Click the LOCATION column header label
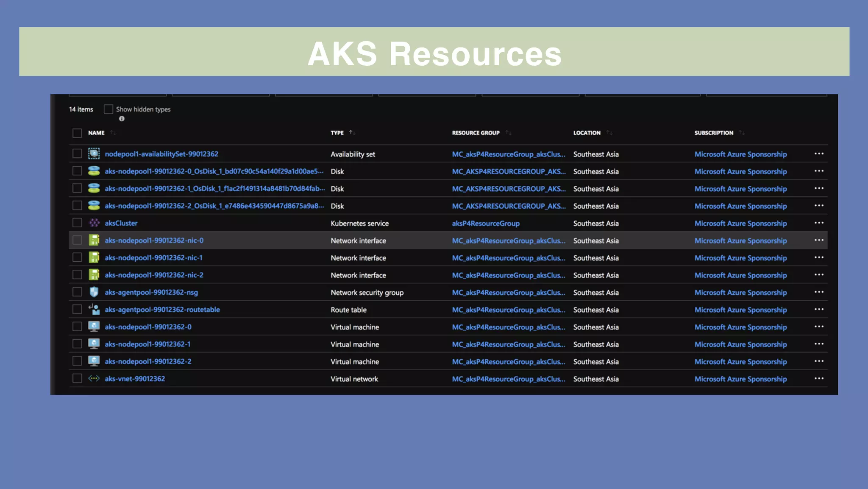The image size is (868, 489). click(587, 133)
